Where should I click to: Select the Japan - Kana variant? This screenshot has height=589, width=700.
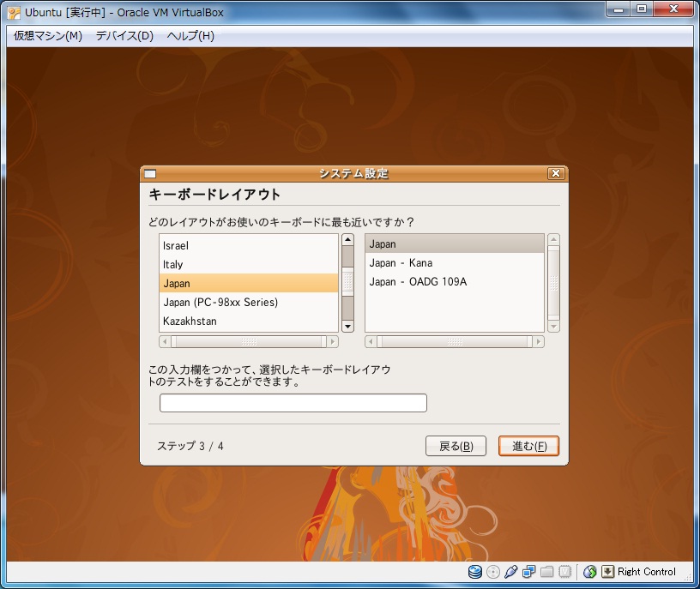pyautogui.click(x=455, y=263)
